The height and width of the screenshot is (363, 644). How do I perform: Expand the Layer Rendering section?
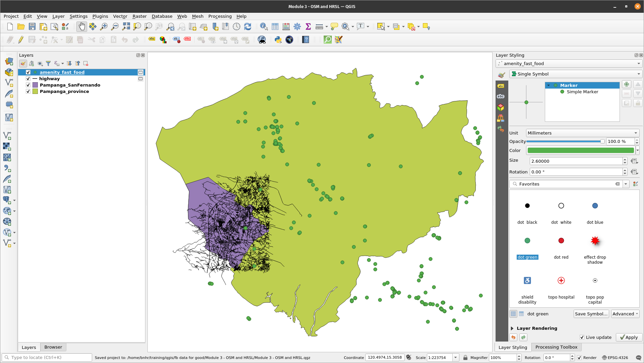(512, 328)
